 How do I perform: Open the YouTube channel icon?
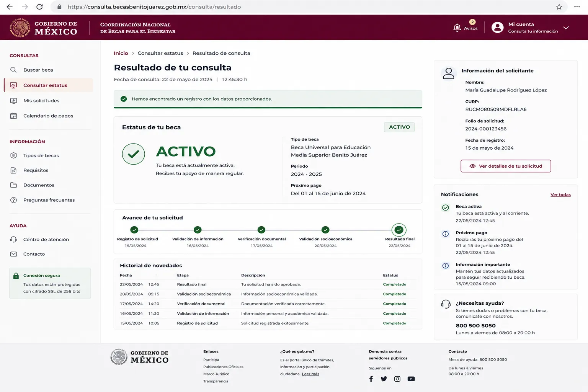[411, 379]
